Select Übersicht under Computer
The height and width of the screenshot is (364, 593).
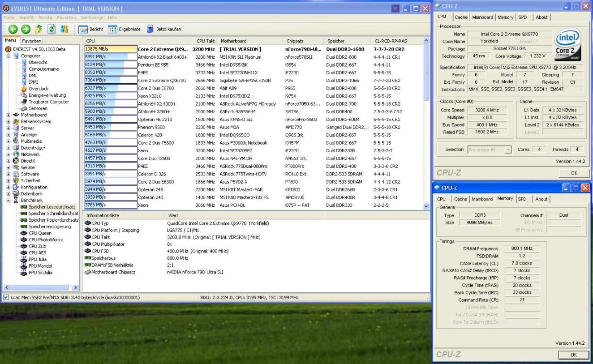point(38,62)
